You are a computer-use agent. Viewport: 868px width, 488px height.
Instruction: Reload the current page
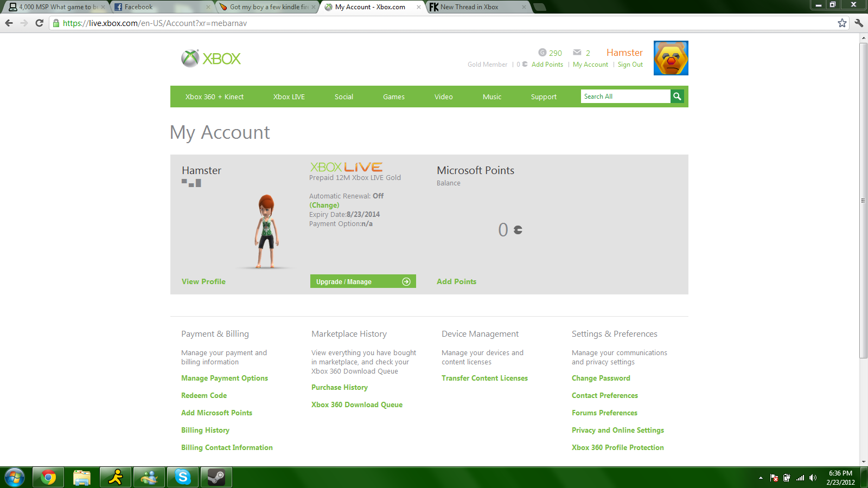(x=39, y=23)
